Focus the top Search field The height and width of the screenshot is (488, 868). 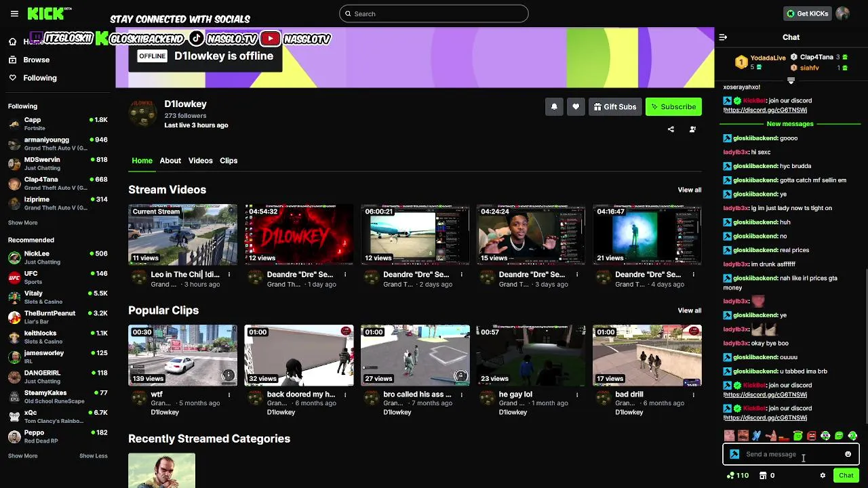coord(434,14)
